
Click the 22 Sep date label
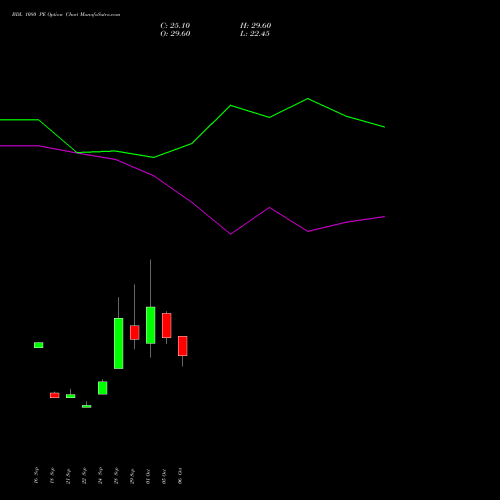84,476
